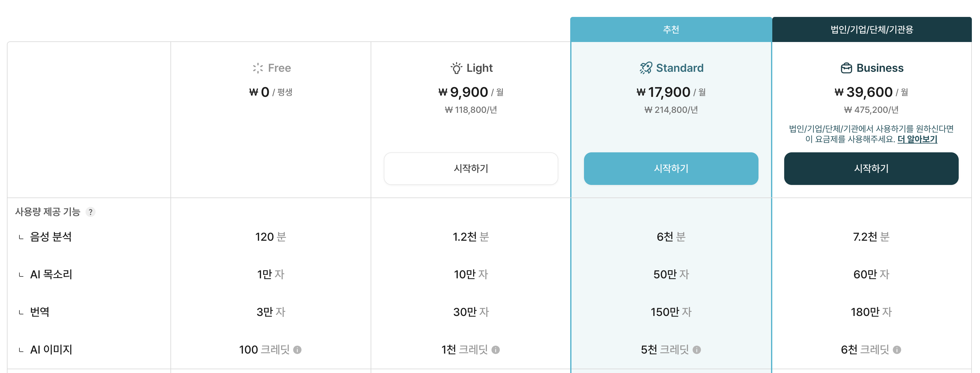
Task: Click the AI 목소리 feature row label
Action: (51, 275)
